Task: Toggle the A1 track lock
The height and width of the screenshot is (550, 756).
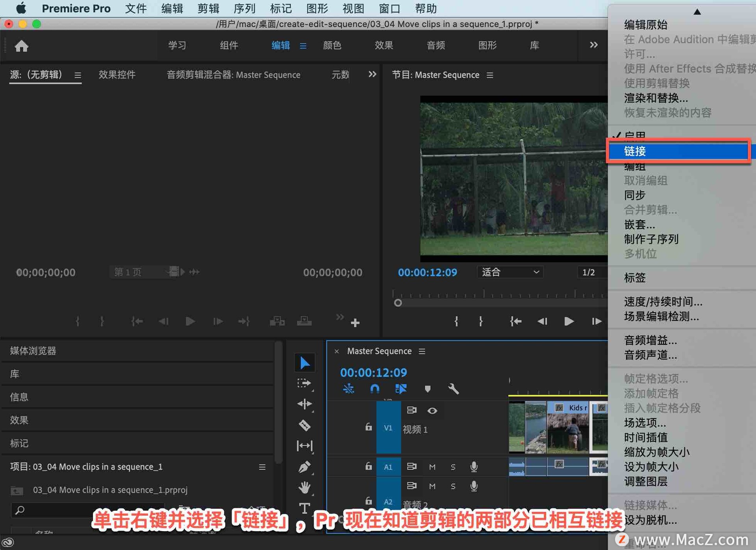Action: click(x=368, y=467)
